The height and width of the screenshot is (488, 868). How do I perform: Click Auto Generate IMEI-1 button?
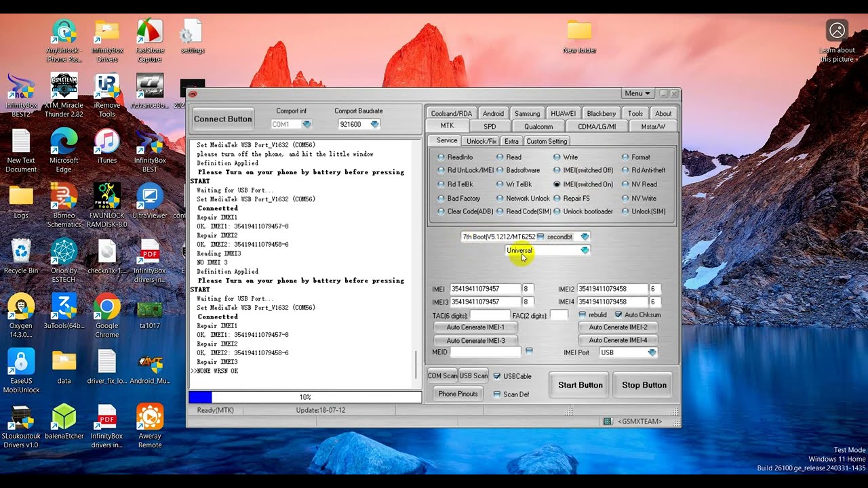[475, 327]
